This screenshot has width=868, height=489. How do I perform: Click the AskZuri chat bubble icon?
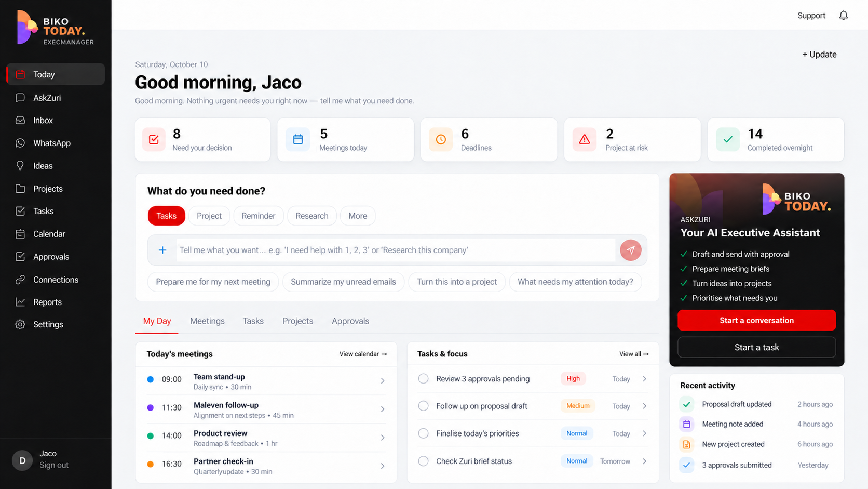[x=20, y=98]
